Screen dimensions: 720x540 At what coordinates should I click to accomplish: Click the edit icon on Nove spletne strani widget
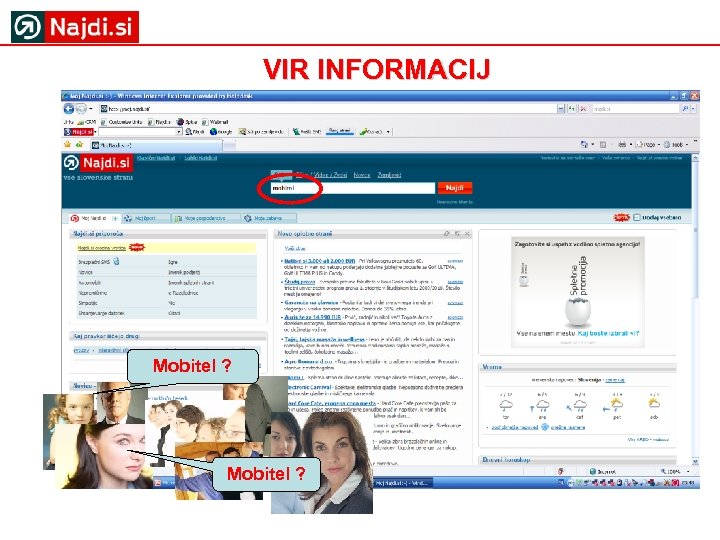click(446, 234)
